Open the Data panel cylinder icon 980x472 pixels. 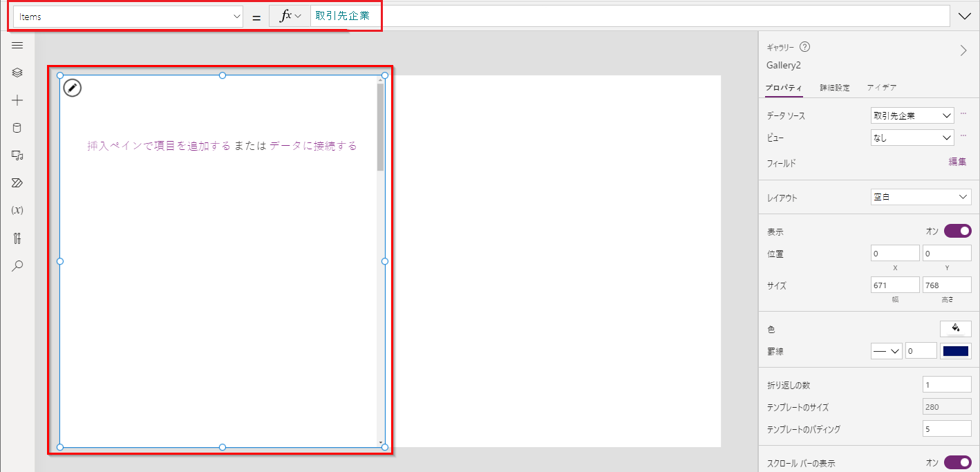pos(17,127)
